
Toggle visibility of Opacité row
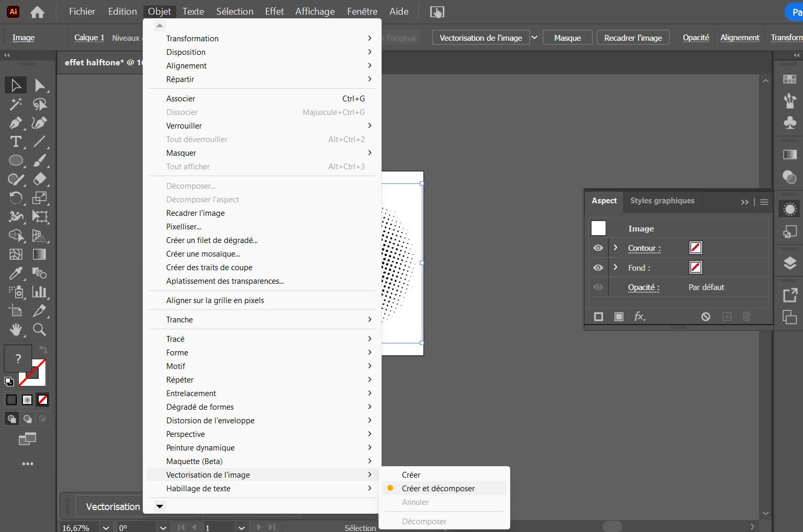[598, 287]
